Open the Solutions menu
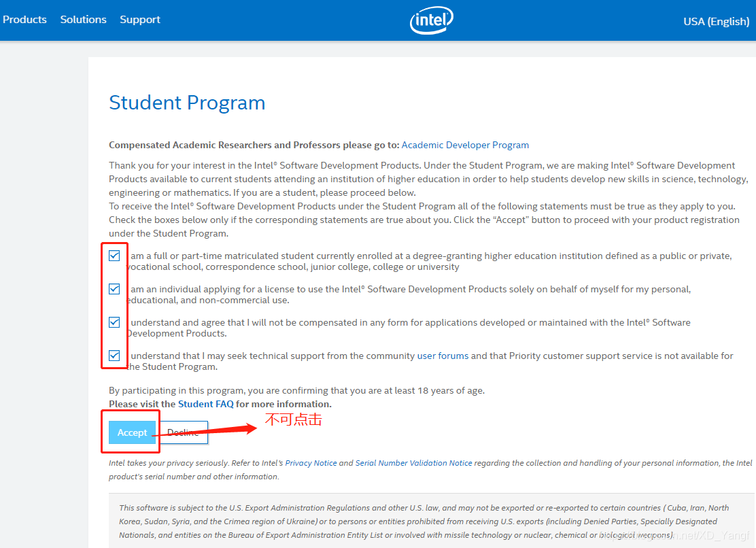756x548 pixels. click(83, 20)
